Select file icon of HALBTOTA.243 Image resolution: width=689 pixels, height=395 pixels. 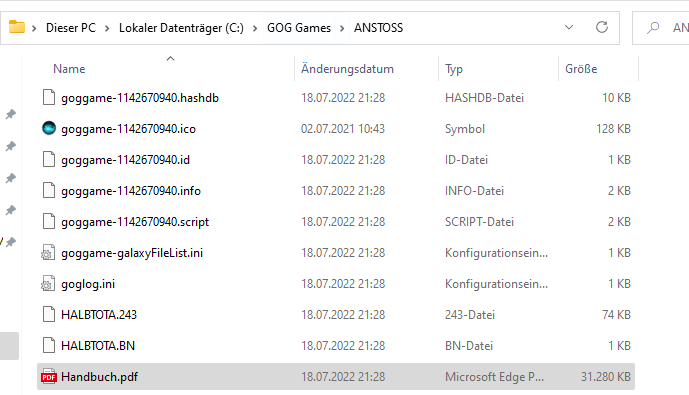point(49,314)
